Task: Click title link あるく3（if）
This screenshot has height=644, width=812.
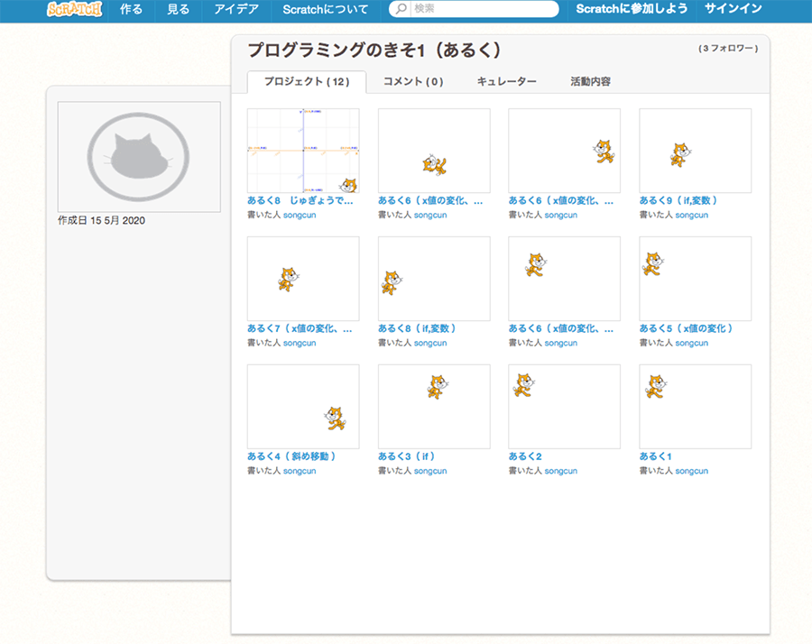Action: click(x=407, y=456)
